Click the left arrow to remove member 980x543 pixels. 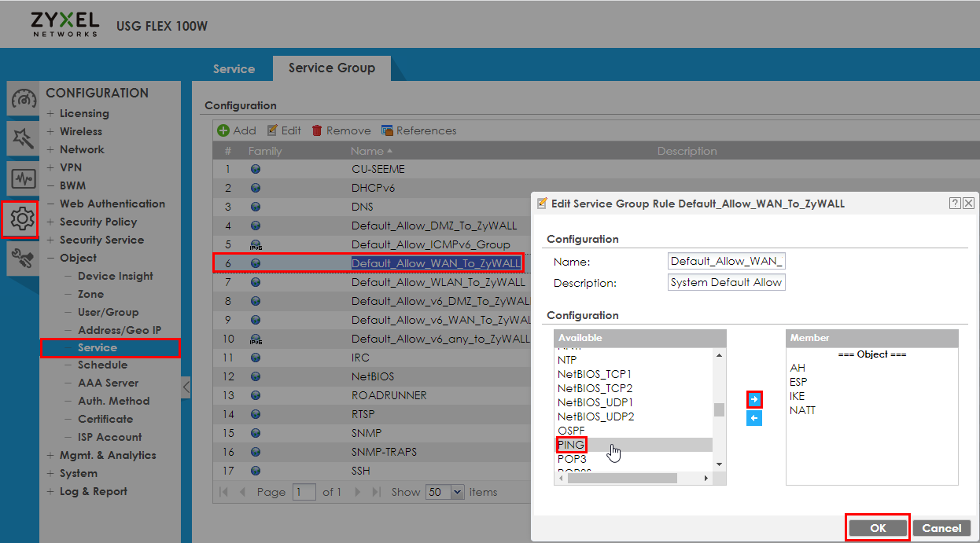(x=753, y=419)
